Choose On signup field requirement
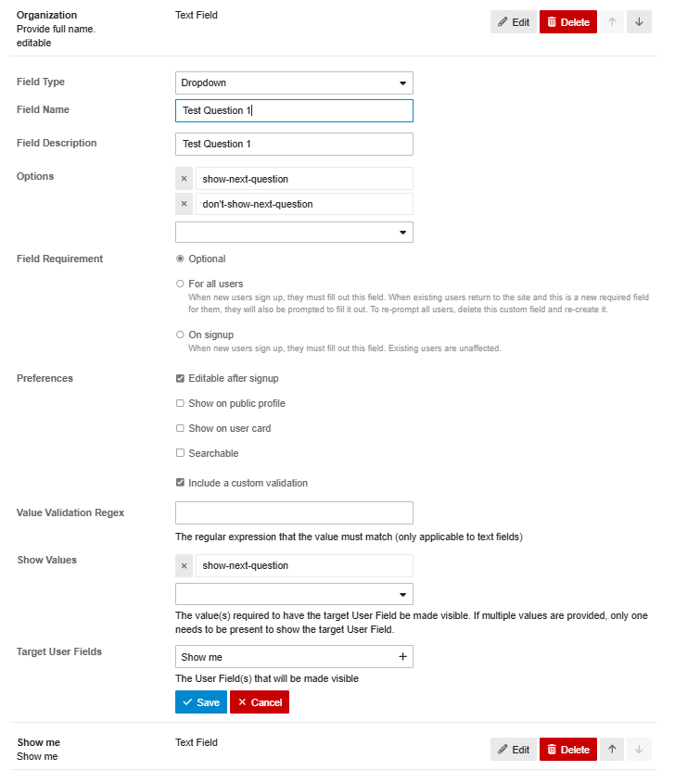 click(180, 335)
